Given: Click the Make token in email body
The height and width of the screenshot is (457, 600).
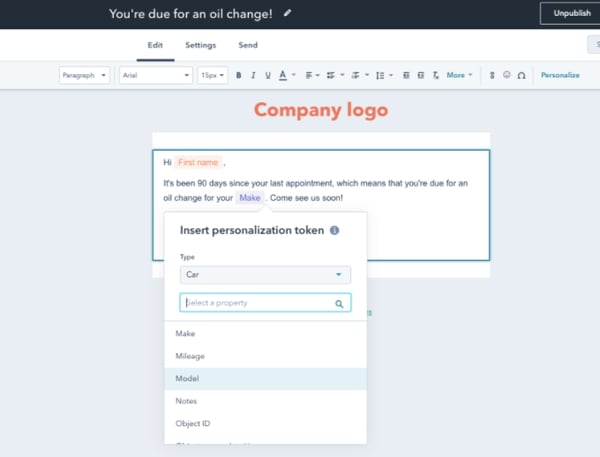Looking at the screenshot, I should coord(250,198).
